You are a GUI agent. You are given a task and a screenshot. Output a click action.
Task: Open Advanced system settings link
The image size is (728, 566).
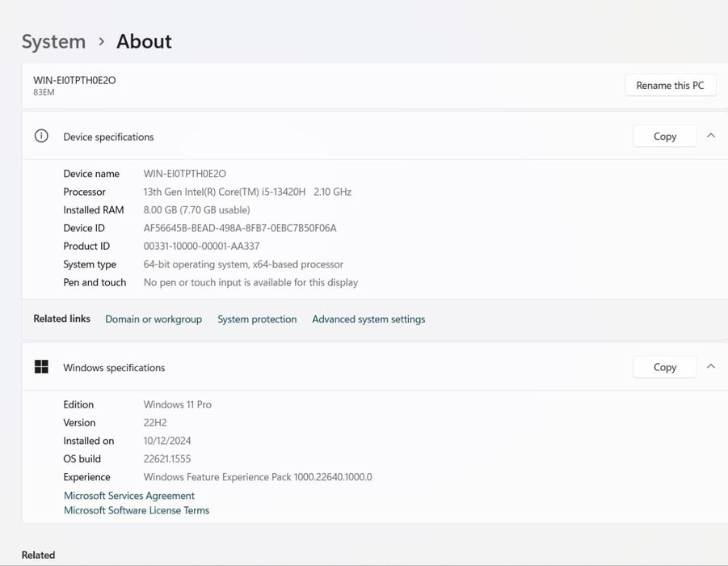368,319
